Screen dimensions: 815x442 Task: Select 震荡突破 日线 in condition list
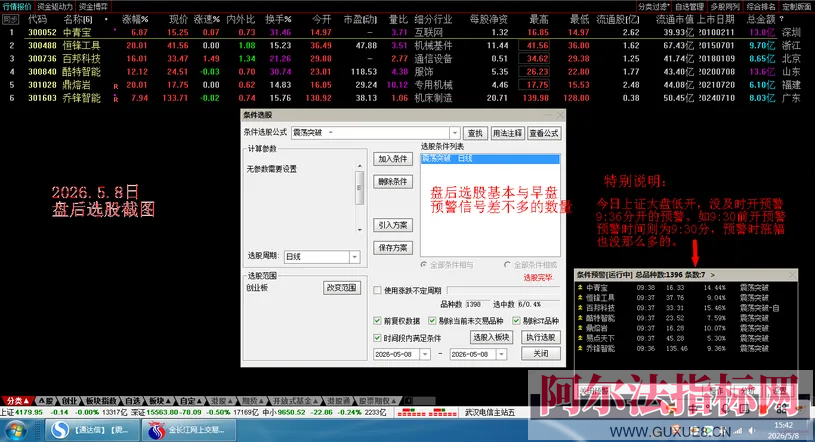[x=490, y=159]
